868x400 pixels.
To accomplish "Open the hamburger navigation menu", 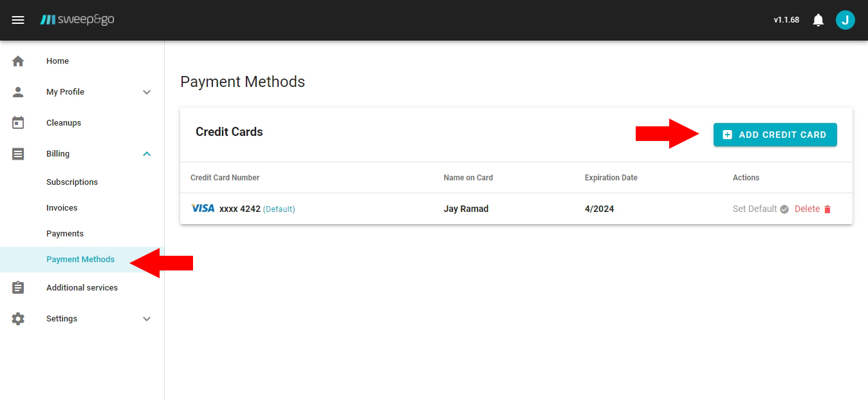I will pyautogui.click(x=18, y=19).
